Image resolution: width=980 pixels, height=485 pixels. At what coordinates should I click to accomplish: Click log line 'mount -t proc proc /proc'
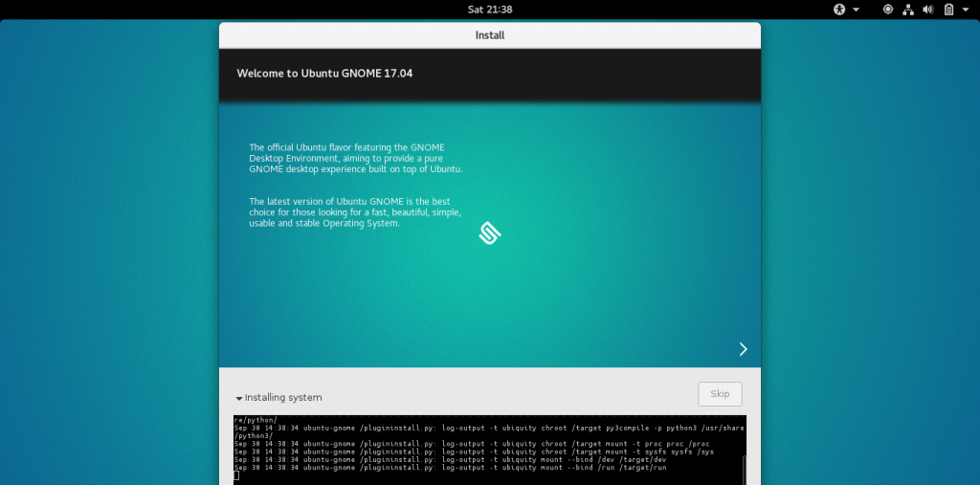pos(472,444)
